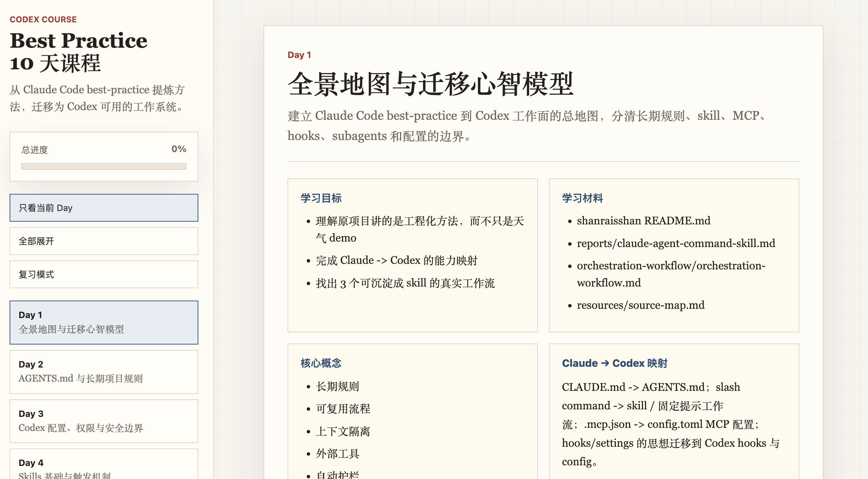Click the 核心概念 card heading
The image size is (868, 479).
(321, 363)
